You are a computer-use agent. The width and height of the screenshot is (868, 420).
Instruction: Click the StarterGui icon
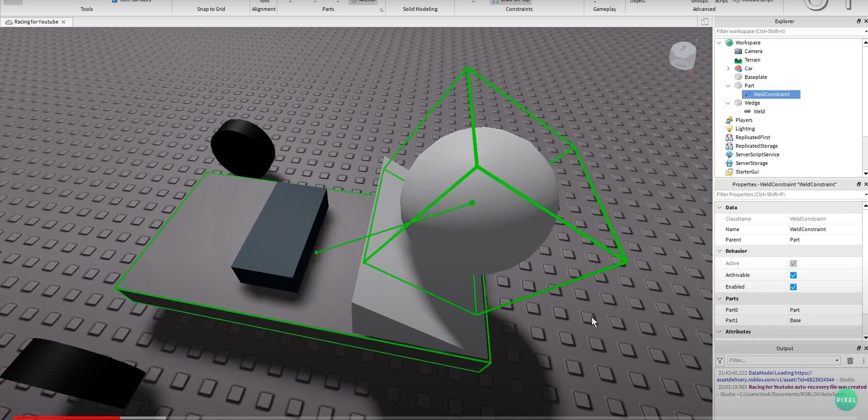tap(729, 172)
